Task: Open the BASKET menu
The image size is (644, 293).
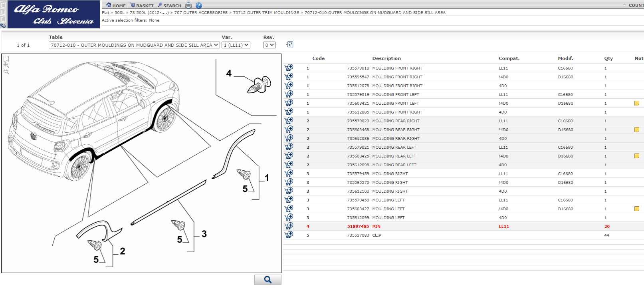Action: click(x=142, y=6)
